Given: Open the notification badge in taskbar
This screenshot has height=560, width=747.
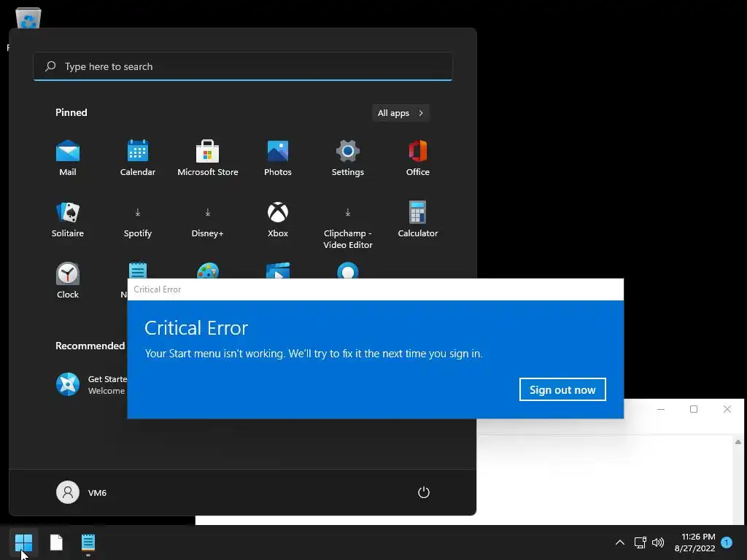Looking at the screenshot, I should pyautogui.click(x=727, y=542).
